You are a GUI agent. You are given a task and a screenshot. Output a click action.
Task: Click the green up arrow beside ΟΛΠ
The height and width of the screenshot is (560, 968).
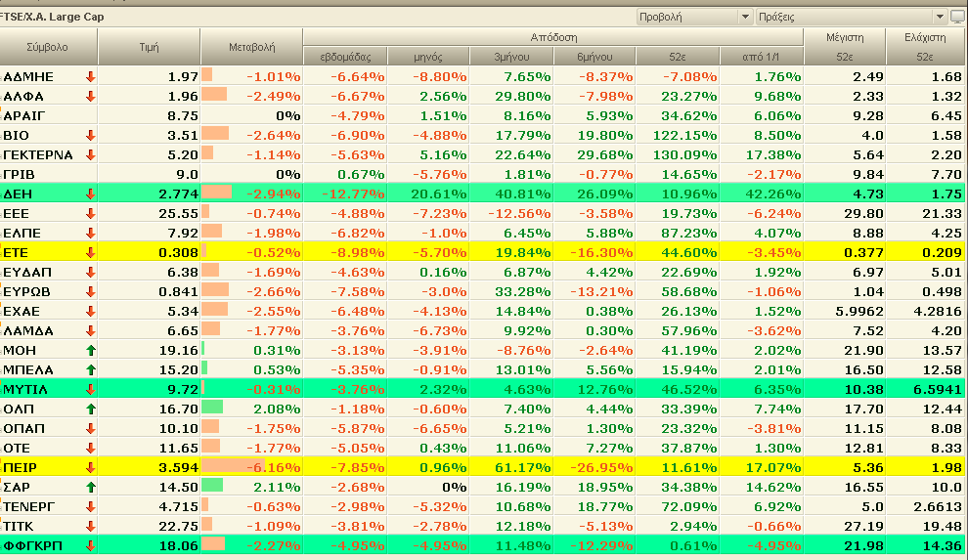click(x=91, y=409)
